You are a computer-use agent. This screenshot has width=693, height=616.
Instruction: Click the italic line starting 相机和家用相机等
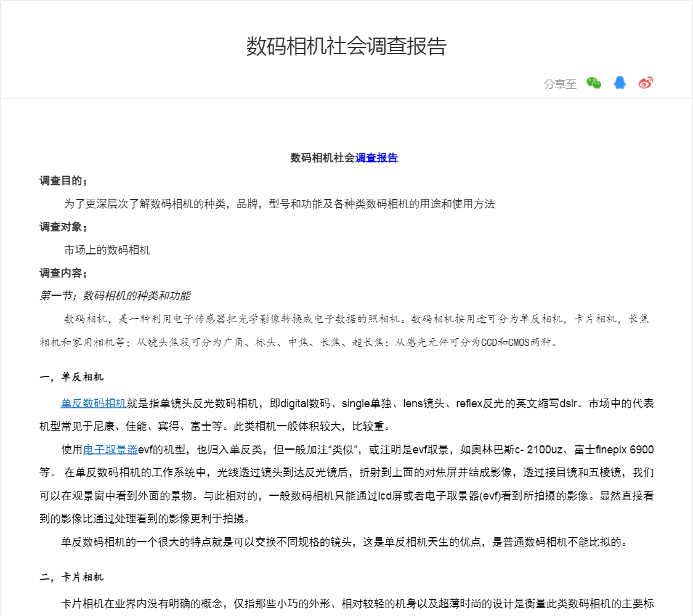299,342
